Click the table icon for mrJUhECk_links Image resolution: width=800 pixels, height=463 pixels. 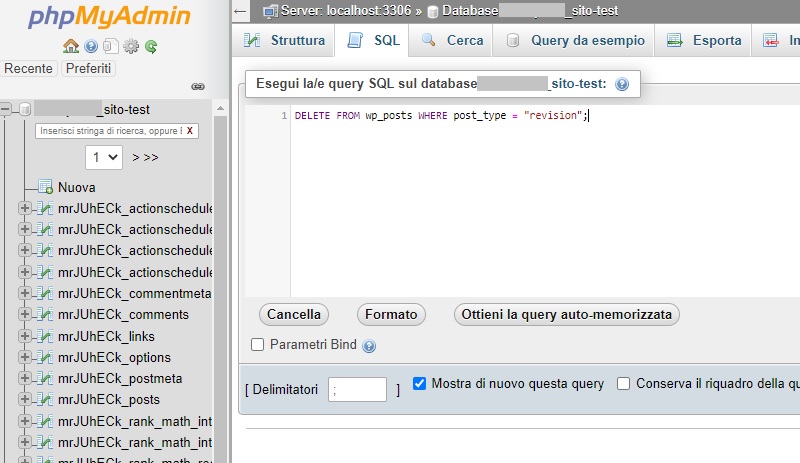tap(45, 336)
